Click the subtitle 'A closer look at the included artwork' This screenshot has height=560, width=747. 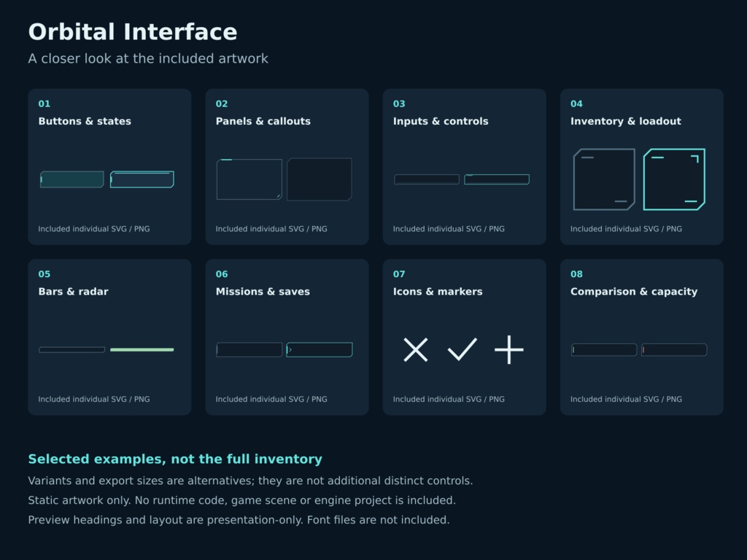[148, 58]
